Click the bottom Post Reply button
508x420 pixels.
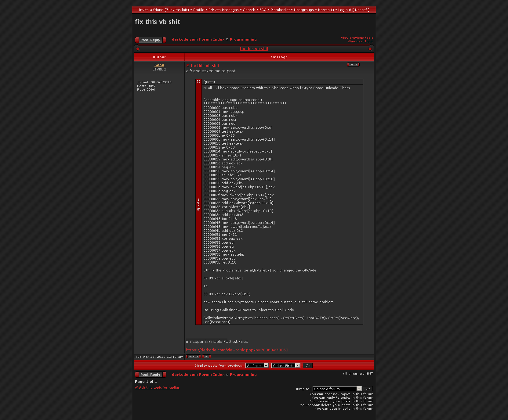[151, 375]
